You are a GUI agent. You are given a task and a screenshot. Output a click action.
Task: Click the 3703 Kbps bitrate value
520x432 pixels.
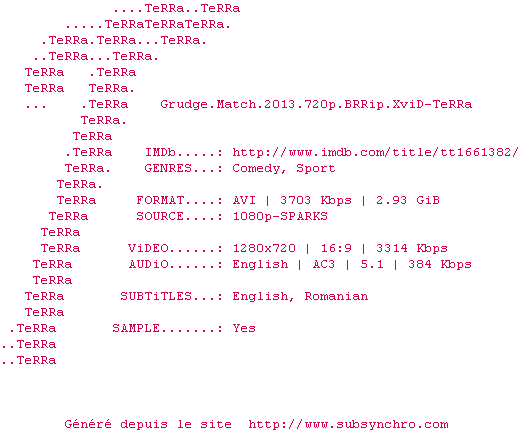316,201
